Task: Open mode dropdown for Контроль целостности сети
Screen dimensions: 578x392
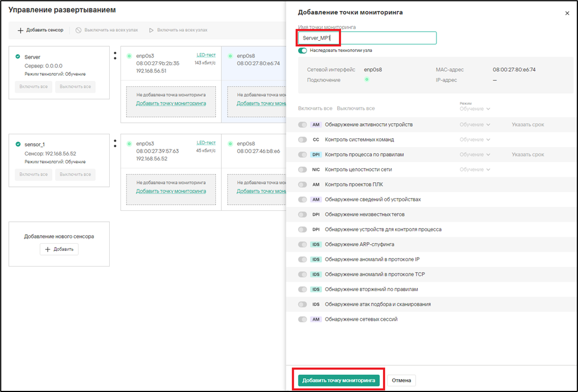Action: 475,170
